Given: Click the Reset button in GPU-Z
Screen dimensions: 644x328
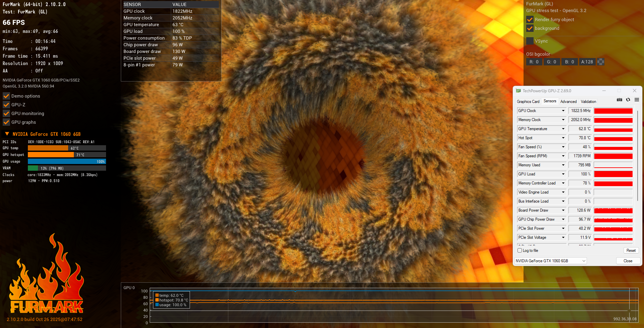Looking at the screenshot, I should point(631,251).
